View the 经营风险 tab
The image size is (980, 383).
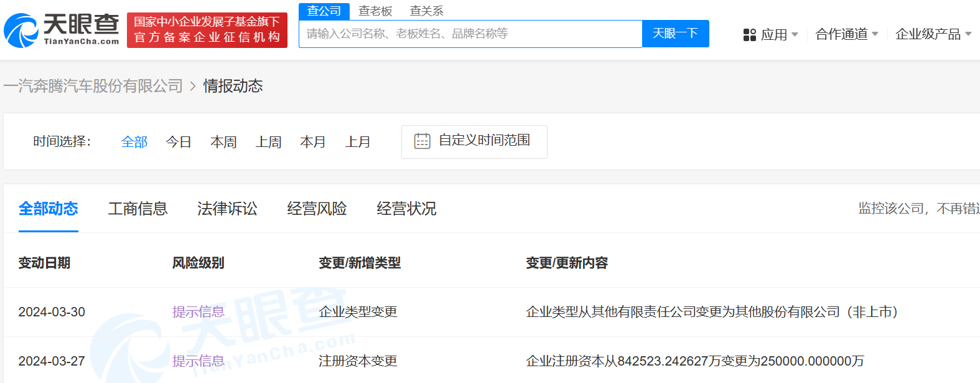(x=317, y=209)
